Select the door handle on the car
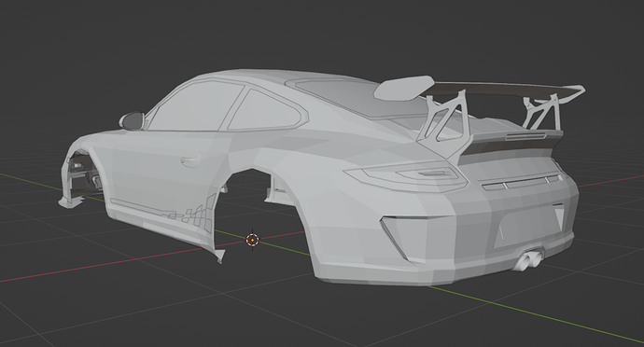 [x=190, y=160]
